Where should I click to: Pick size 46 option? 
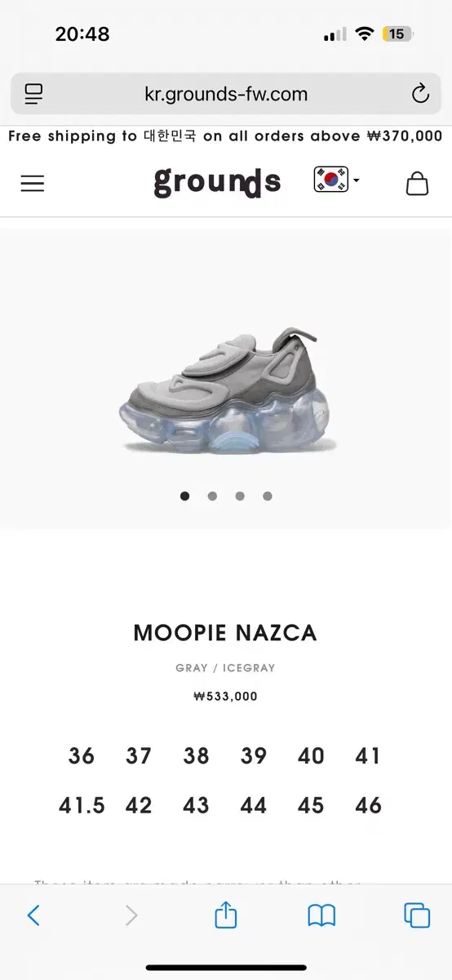click(x=368, y=806)
